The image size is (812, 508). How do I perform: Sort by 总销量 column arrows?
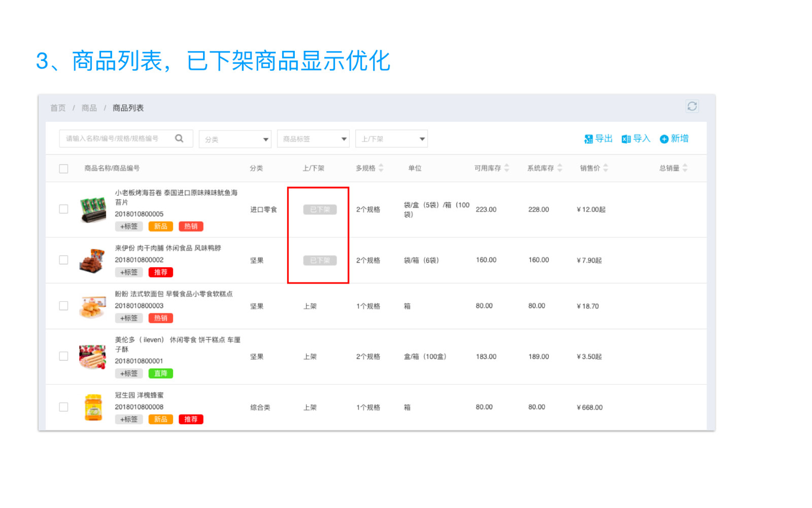(x=685, y=168)
